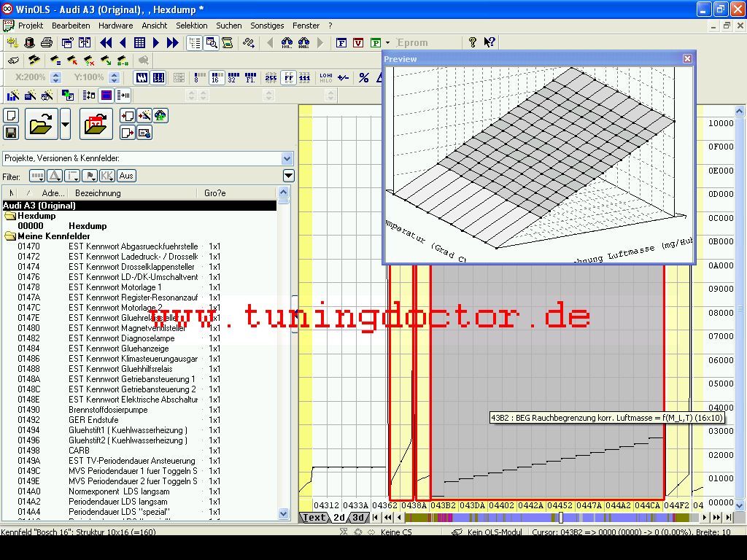Click the folder with red calendar icon

[x=96, y=124]
